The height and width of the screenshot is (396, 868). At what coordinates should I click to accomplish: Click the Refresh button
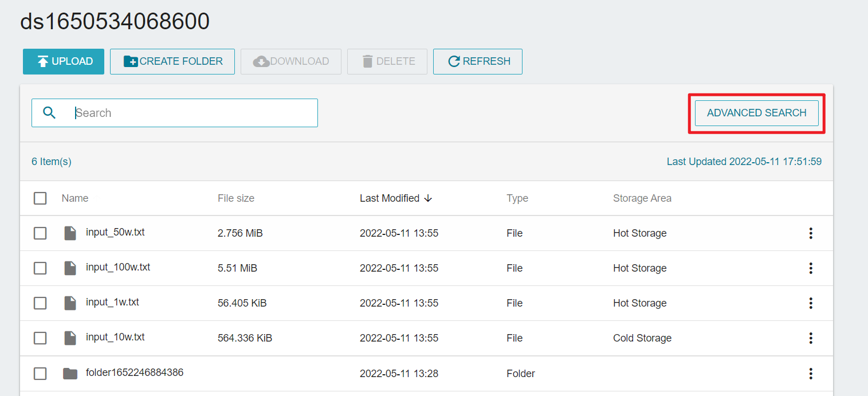point(477,61)
